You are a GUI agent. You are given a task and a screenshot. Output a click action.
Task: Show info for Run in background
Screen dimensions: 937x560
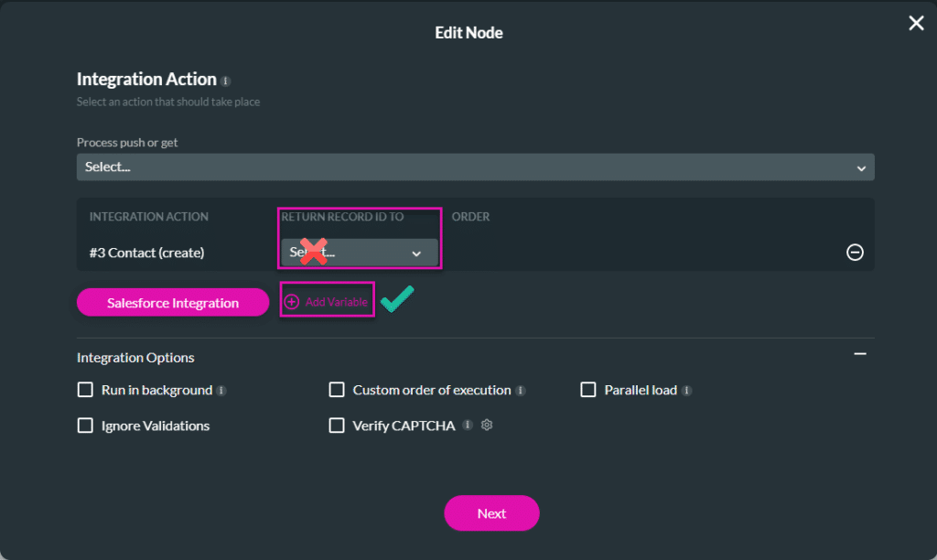pos(221,391)
